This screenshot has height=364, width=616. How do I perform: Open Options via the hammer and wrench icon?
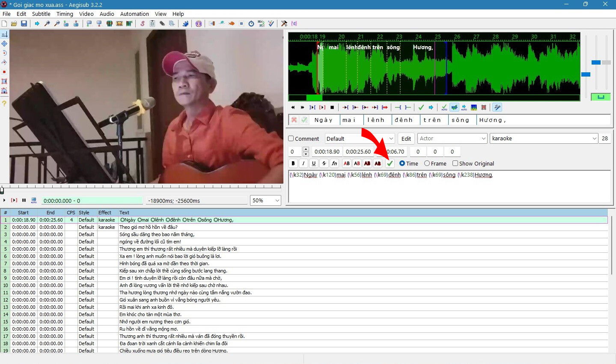click(x=284, y=24)
